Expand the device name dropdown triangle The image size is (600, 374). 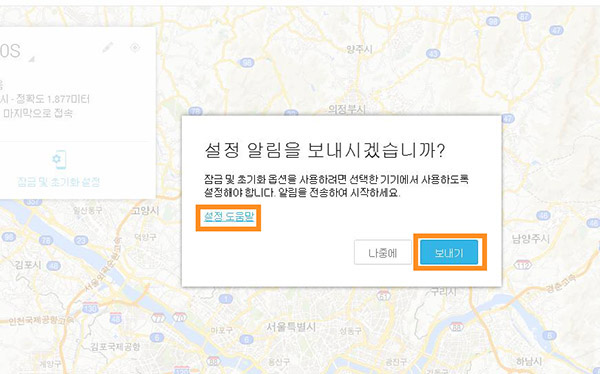click(x=32, y=59)
